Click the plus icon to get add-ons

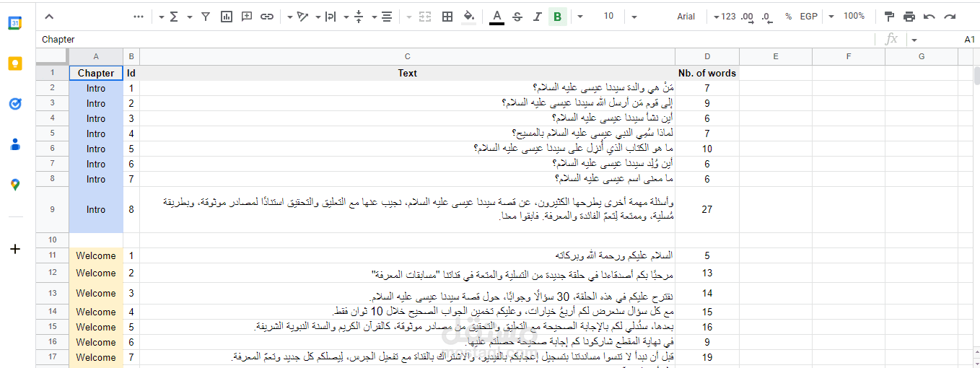pyautogui.click(x=15, y=249)
